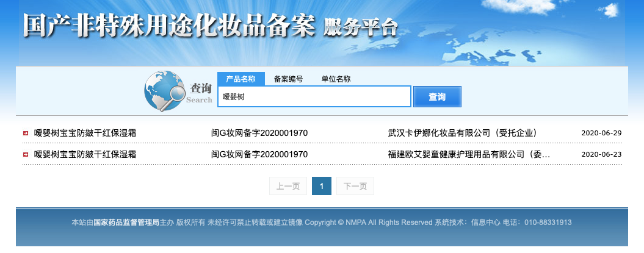Switch to the 单位名称 tab
This screenshot has width=644, height=253.
336,79
